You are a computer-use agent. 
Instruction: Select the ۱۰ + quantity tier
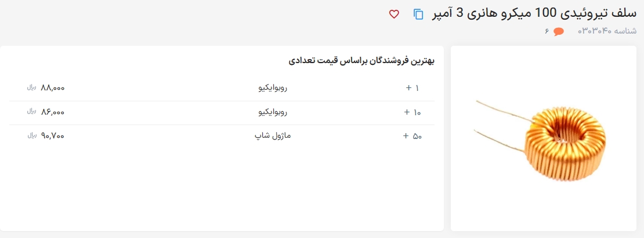(413, 112)
